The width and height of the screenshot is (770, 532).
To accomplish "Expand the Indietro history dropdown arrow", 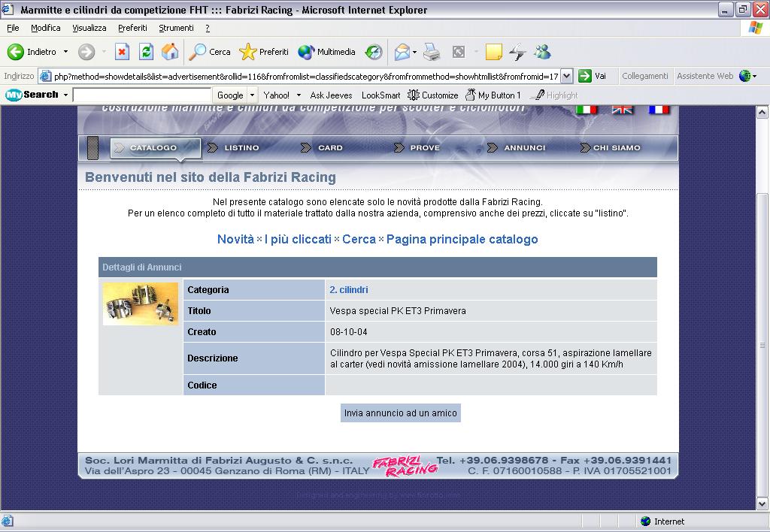I will pos(66,52).
